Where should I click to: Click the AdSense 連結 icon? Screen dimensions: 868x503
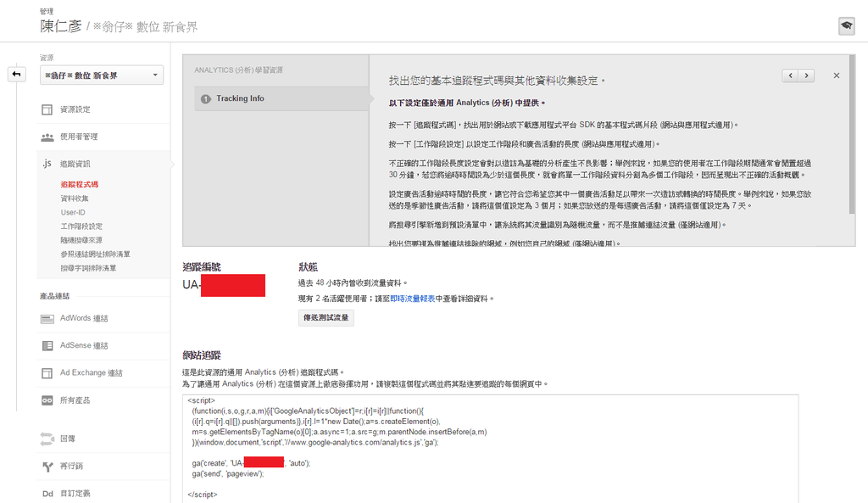pyautogui.click(x=47, y=346)
